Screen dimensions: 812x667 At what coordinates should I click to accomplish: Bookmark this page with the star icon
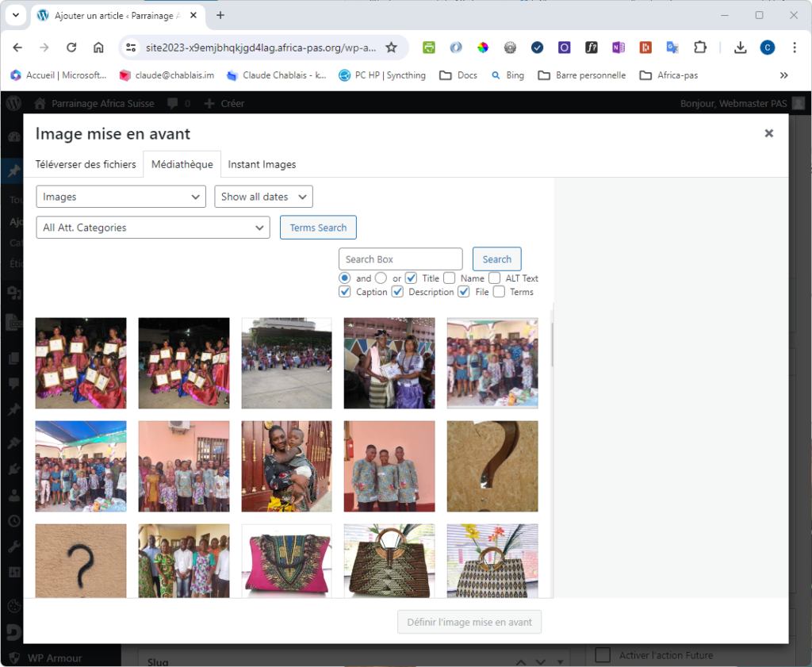click(391, 48)
